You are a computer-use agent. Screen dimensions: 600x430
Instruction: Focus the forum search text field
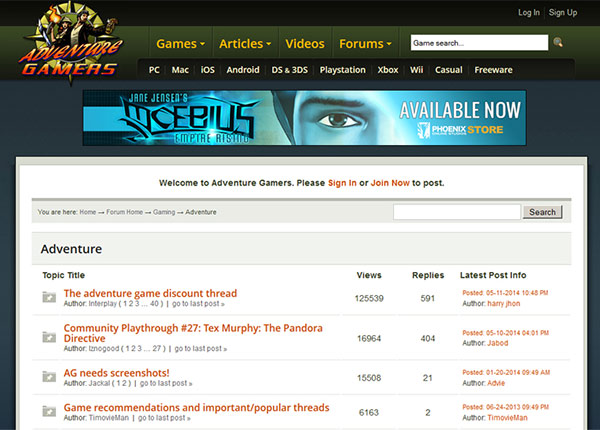[x=457, y=212]
